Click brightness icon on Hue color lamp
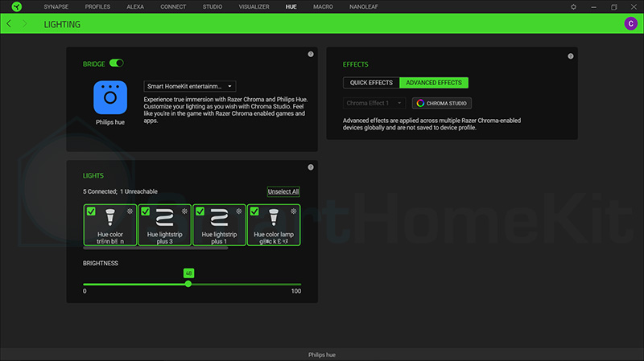This screenshot has width=644, height=361. pos(293,211)
